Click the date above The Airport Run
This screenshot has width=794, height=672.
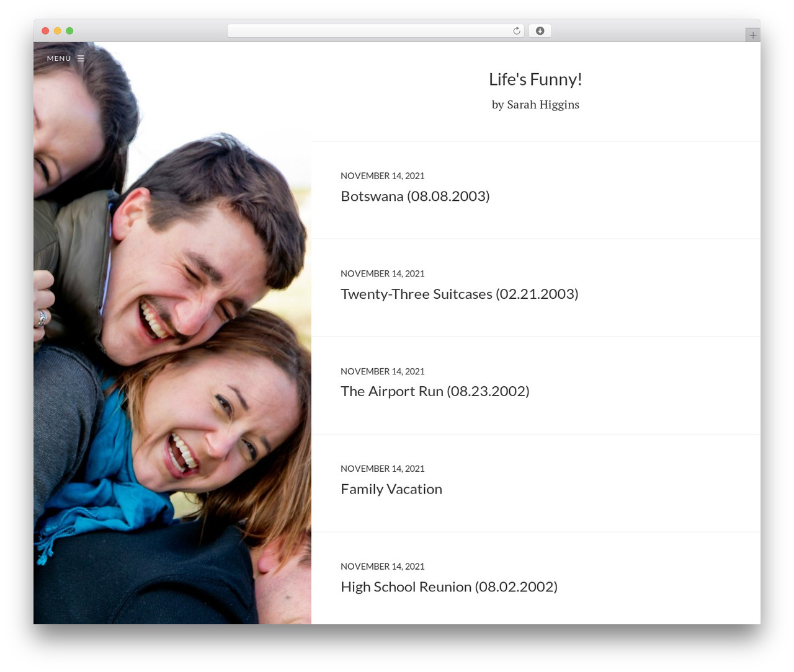383,371
